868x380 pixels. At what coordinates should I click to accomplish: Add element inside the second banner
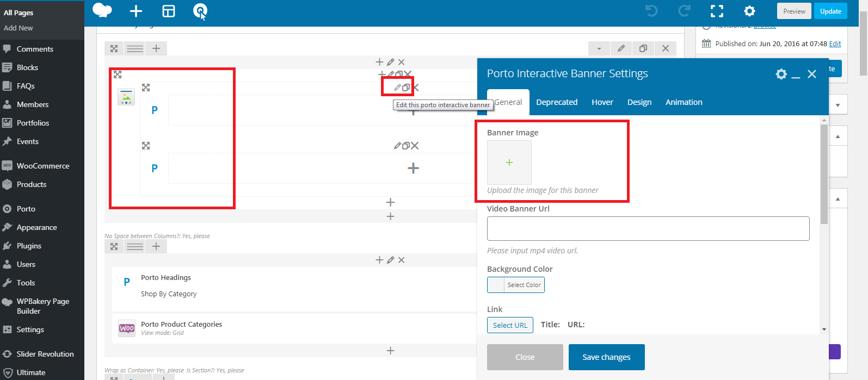(x=413, y=168)
